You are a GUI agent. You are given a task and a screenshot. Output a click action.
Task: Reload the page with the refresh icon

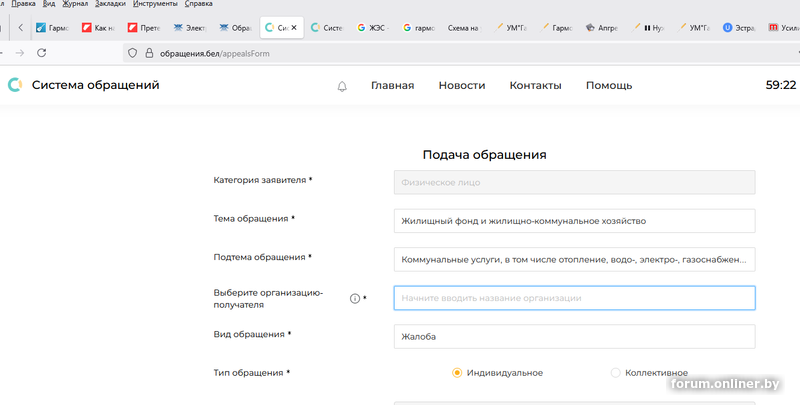[41, 52]
